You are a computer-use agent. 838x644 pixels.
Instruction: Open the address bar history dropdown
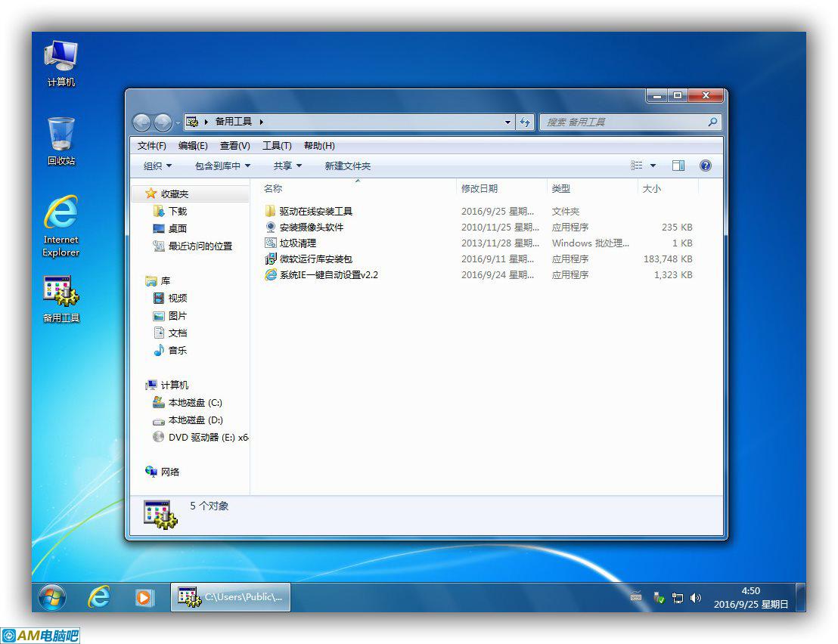[507, 122]
